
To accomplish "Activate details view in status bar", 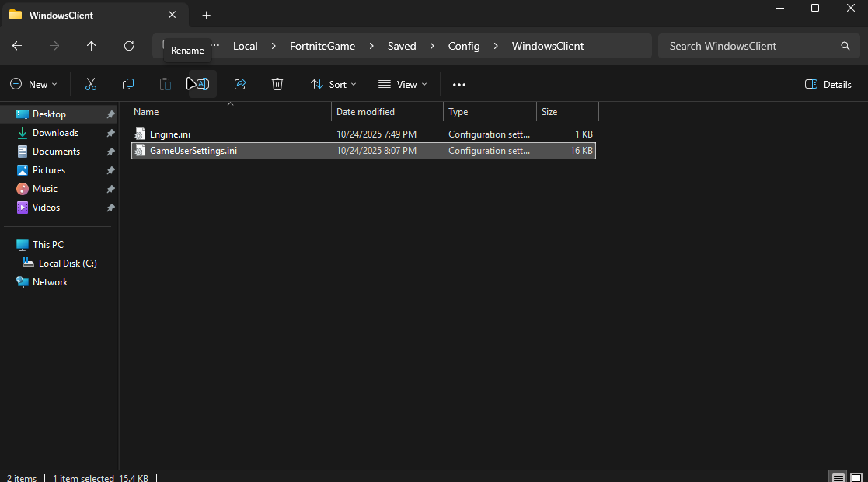I will pyautogui.click(x=838, y=475).
